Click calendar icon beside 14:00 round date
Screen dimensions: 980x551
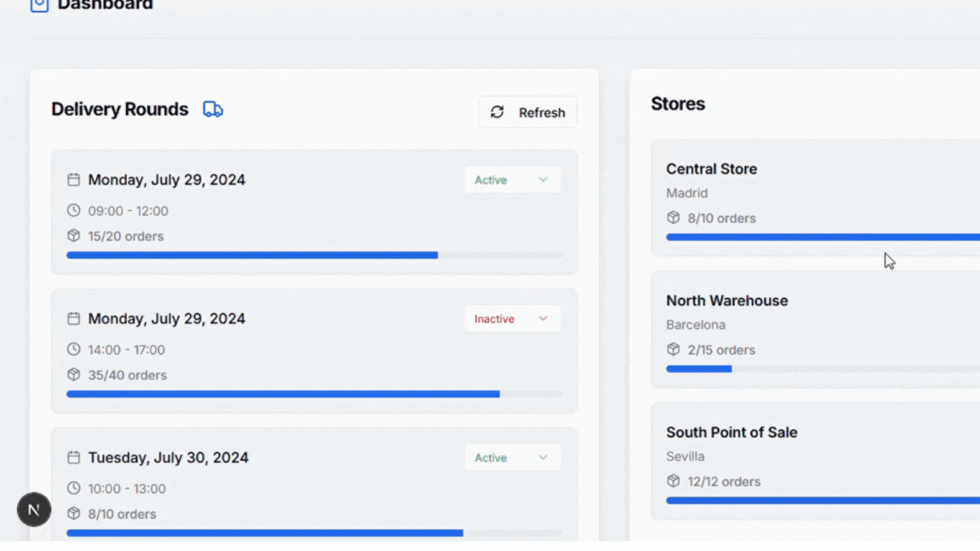coord(74,319)
